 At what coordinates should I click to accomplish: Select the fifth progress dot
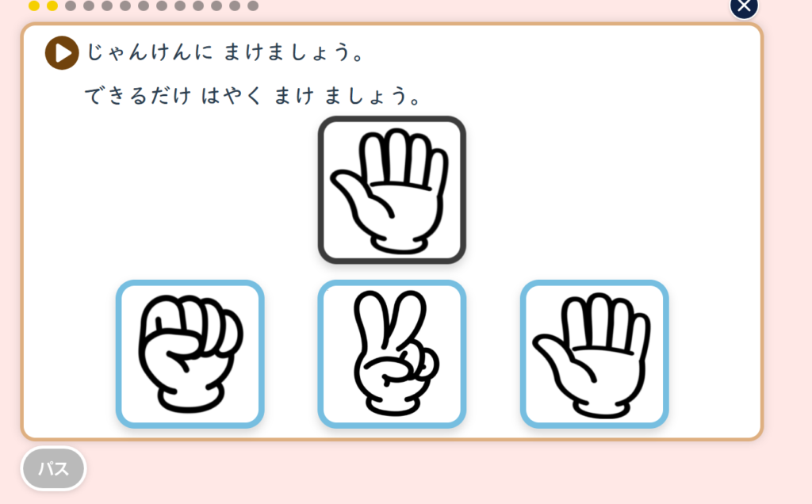[107, 6]
